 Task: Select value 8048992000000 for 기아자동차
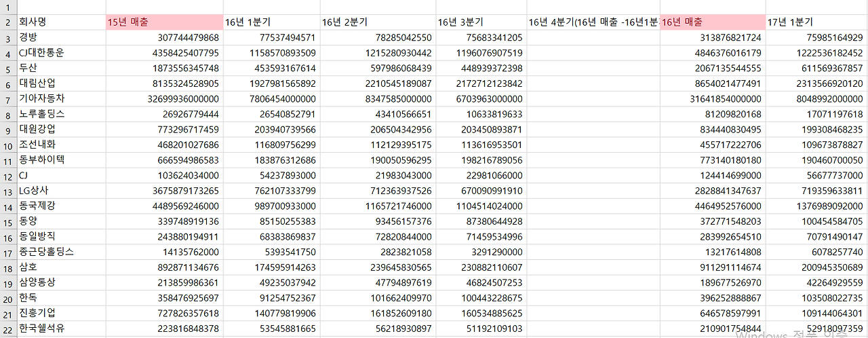coord(816,98)
